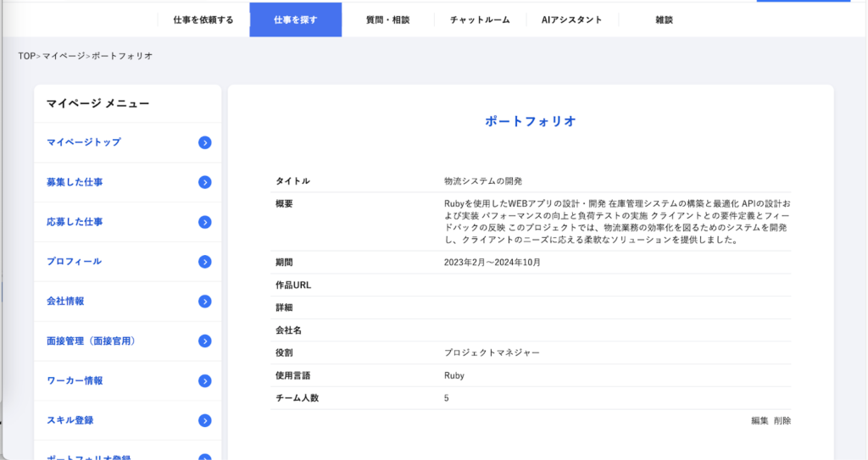Click arrow icon beside ワーカー情報
Screen dimensions: 868x460
204,381
